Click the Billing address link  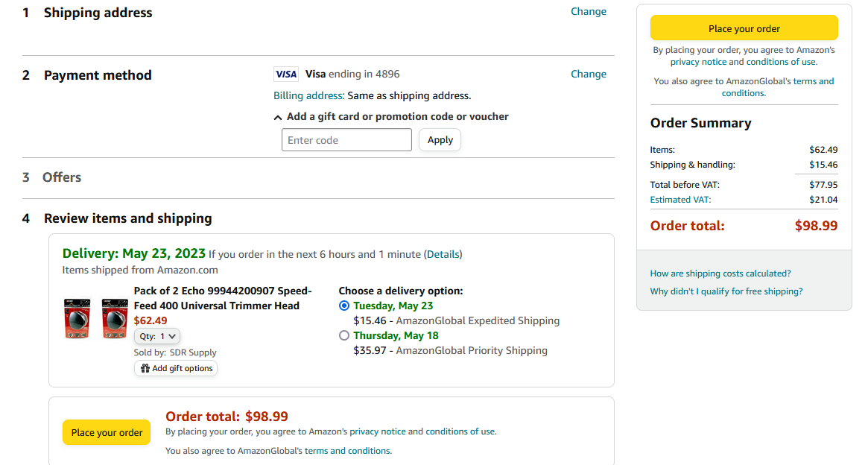tap(308, 95)
